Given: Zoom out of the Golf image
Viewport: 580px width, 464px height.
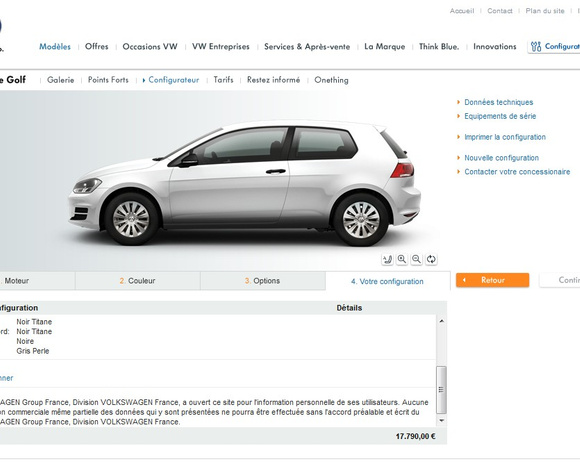Looking at the screenshot, I should tap(416, 259).
